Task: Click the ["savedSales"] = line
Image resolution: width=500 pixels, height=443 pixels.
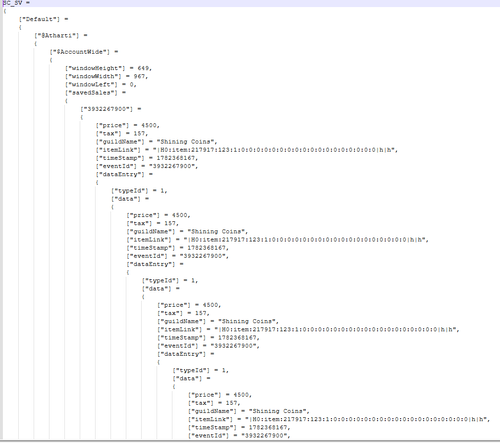Action: [95, 93]
